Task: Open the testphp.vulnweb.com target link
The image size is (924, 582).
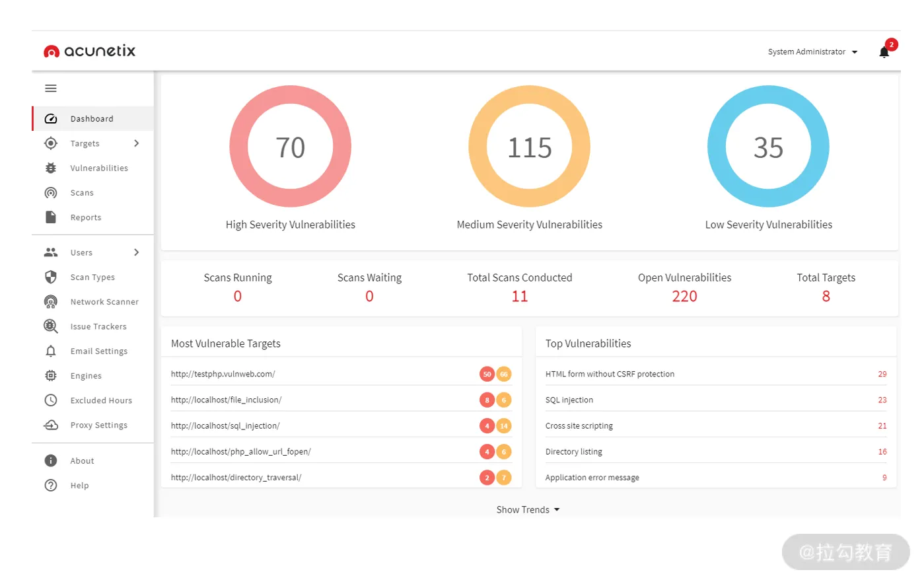Action: [223, 374]
